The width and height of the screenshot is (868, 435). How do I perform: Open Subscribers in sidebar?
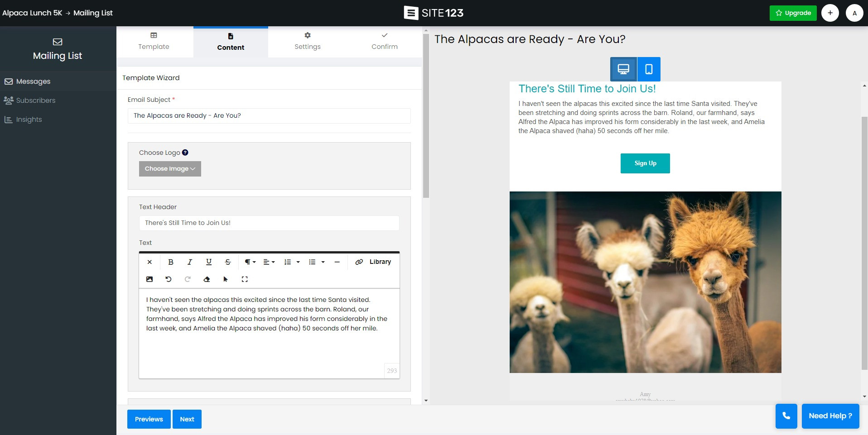pyautogui.click(x=58, y=100)
